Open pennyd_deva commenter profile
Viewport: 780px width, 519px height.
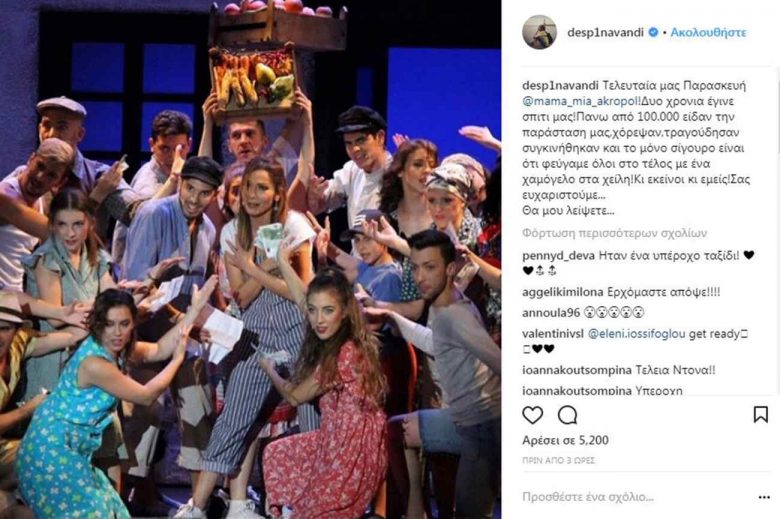click(x=558, y=256)
